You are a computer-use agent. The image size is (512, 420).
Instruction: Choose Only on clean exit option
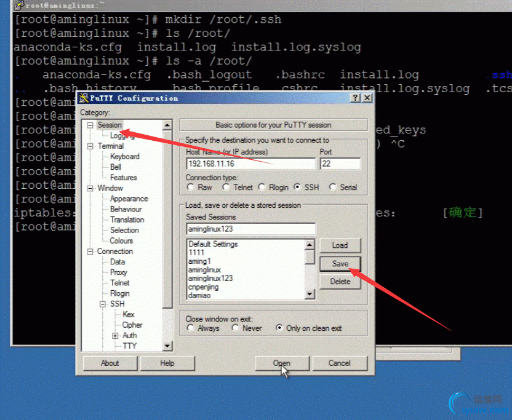coord(279,328)
